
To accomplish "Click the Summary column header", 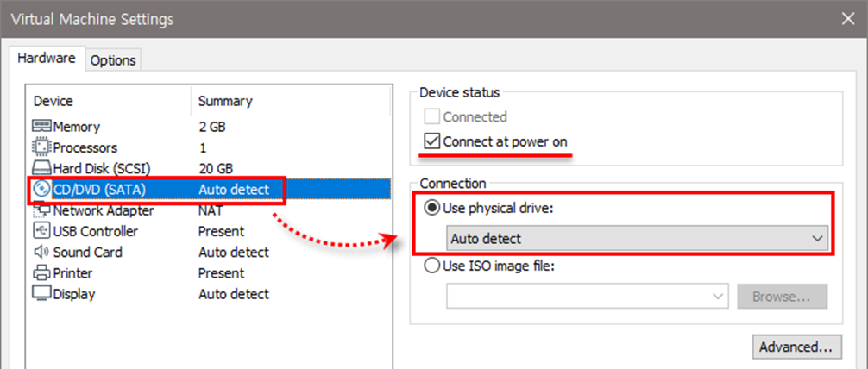I will click(x=225, y=101).
